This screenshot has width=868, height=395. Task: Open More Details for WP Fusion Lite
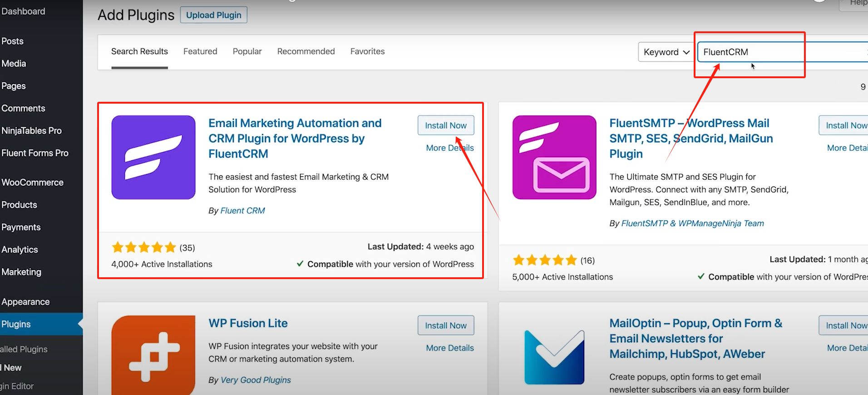(x=449, y=348)
